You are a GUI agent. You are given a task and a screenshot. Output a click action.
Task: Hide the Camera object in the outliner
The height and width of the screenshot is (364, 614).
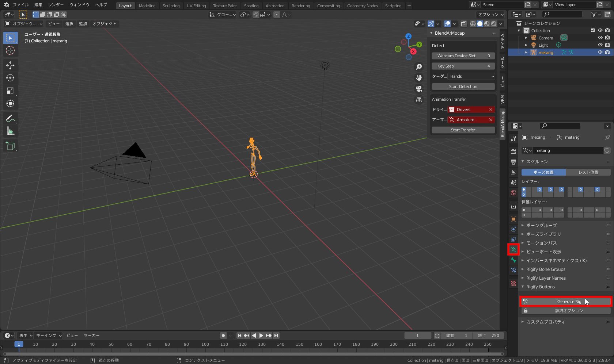coord(600,38)
